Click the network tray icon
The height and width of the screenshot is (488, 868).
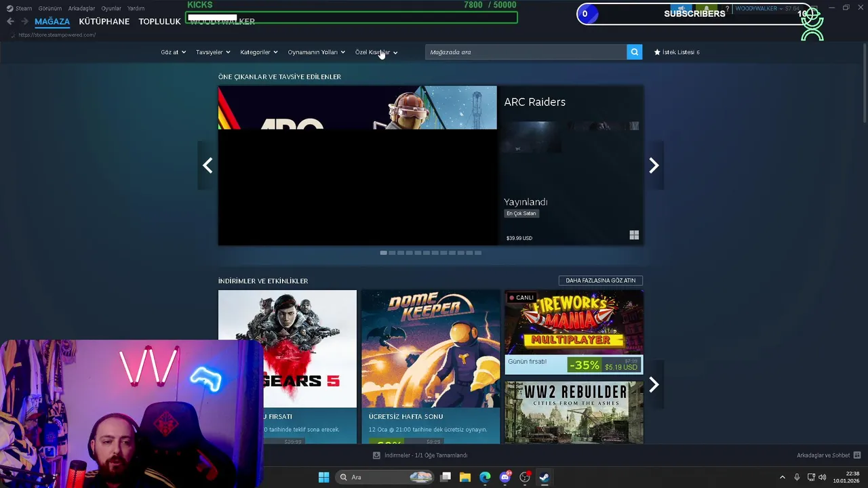pyautogui.click(x=811, y=477)
